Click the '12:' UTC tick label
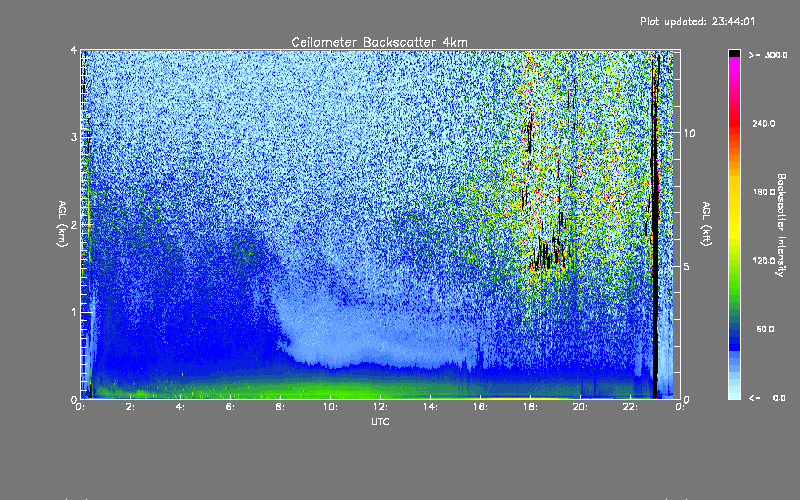This screenshot has height=500, width=800. point(380,407)
